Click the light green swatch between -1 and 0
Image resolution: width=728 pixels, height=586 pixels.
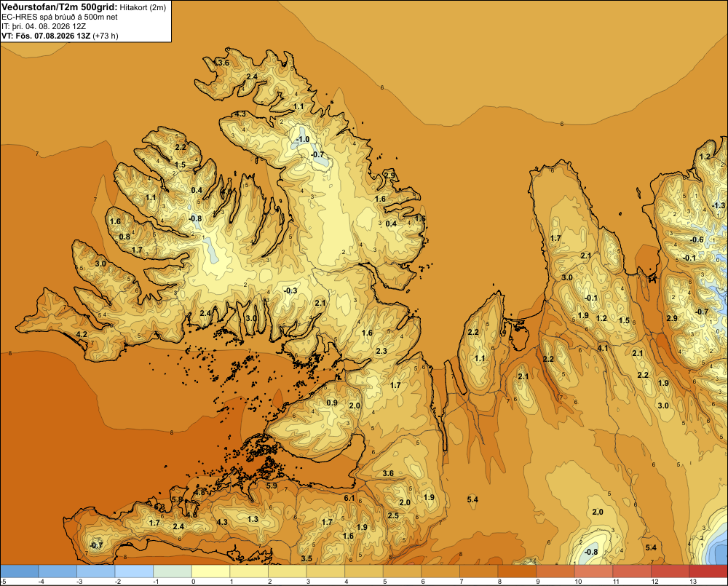coord(173,571)
